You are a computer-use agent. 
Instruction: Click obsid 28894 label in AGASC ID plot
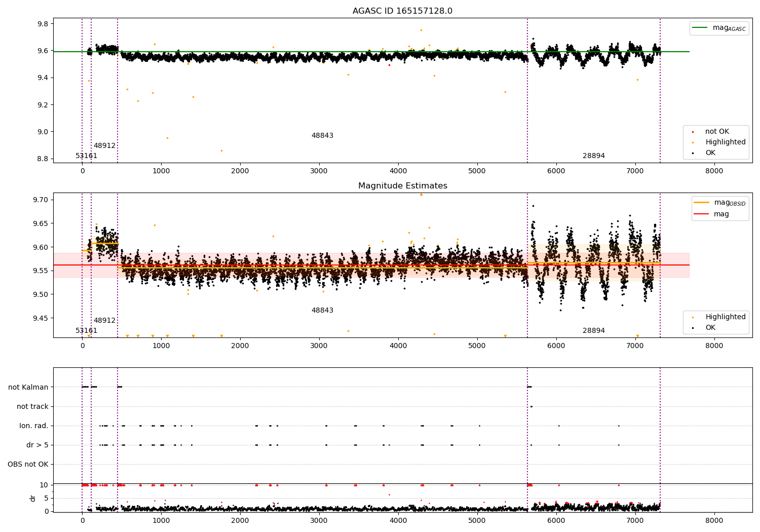(x=594, y=156)
